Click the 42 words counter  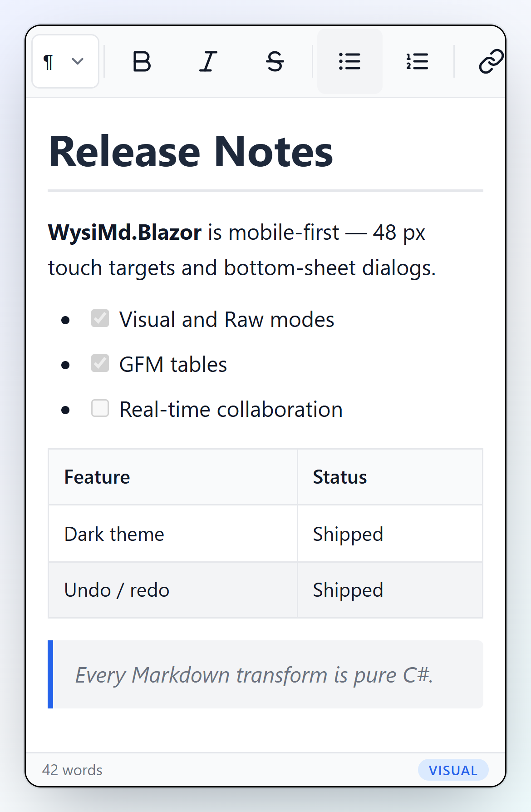click(x=72, y=770)
